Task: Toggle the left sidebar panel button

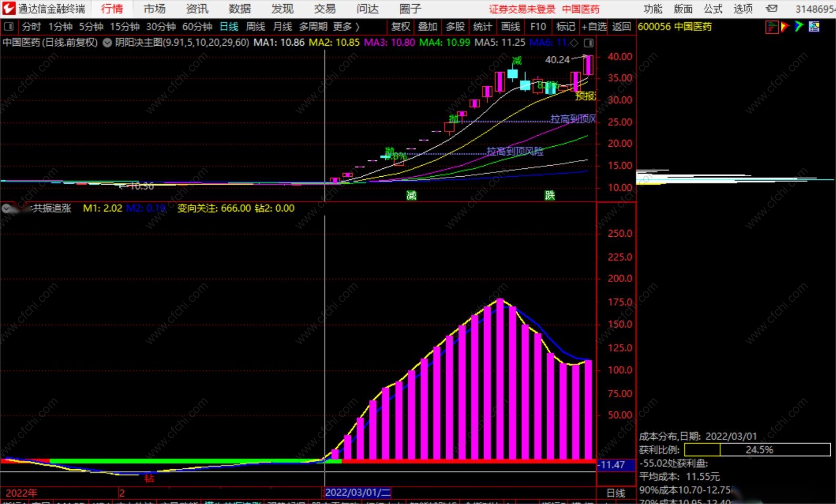Action: coord(9,27)
